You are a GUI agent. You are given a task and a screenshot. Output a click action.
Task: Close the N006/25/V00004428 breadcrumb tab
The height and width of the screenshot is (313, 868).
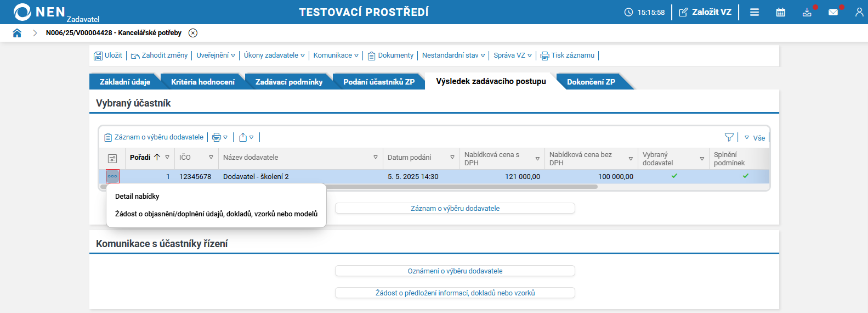[193, 33]
